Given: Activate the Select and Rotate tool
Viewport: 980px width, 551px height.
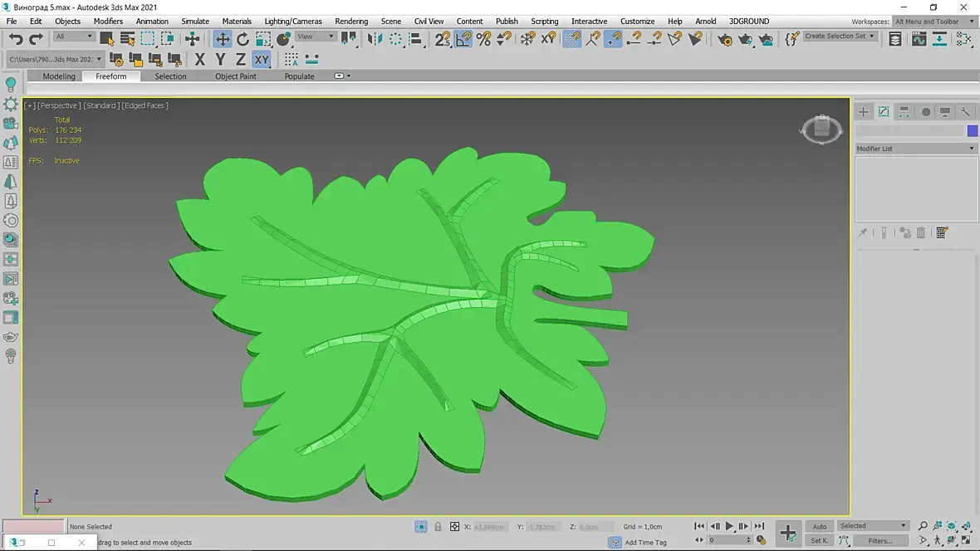Looking at the screenshot, I should 243,39.
